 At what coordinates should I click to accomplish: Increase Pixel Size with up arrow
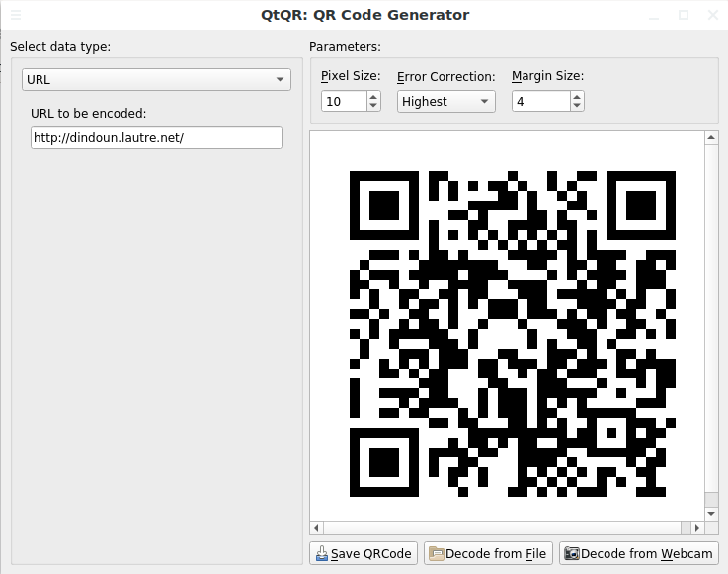pos(373,97)
